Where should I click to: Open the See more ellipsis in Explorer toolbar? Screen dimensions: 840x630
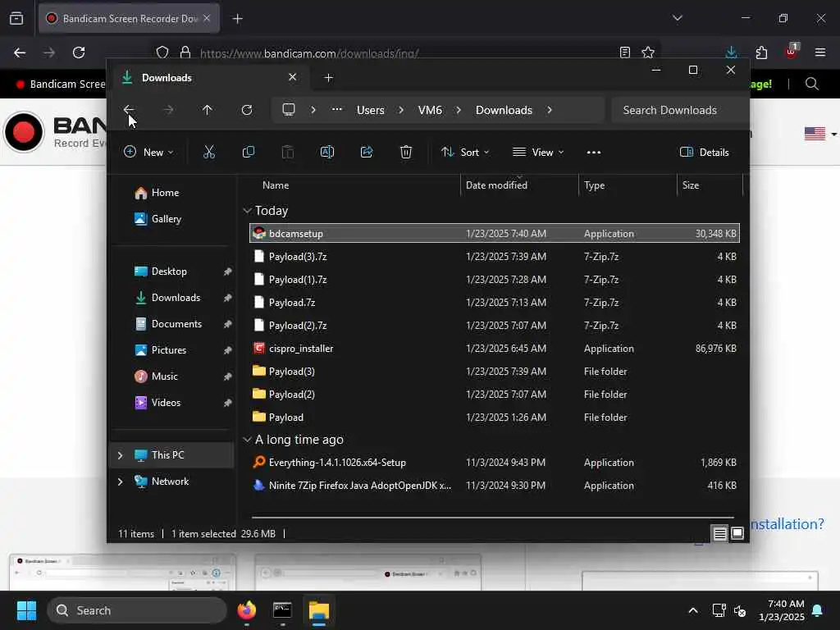pyautogui.click(x=594, y=153)
